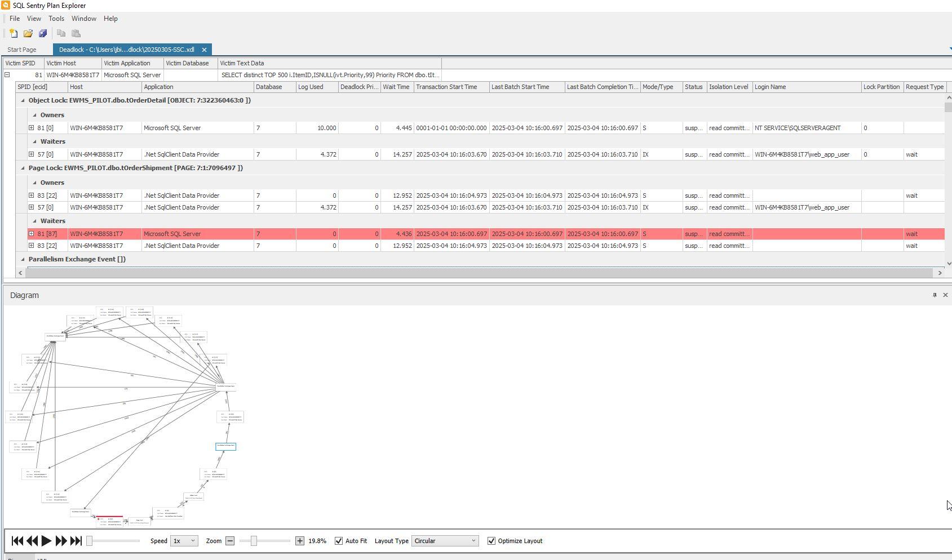Click the Save All toolbar icon
The width and height of the screenshot is (952, 560).
coord(43,34)
